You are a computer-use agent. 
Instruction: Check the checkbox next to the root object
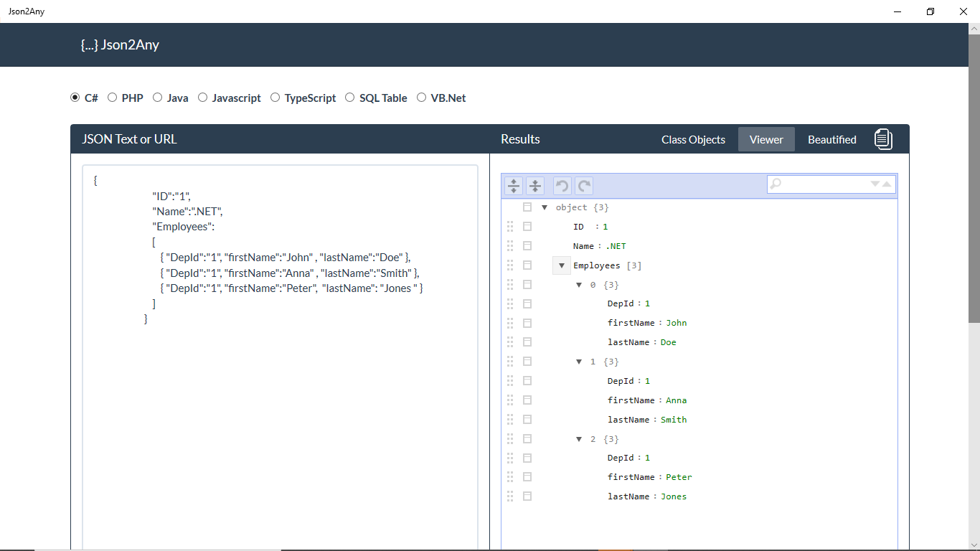coord(527,207)
